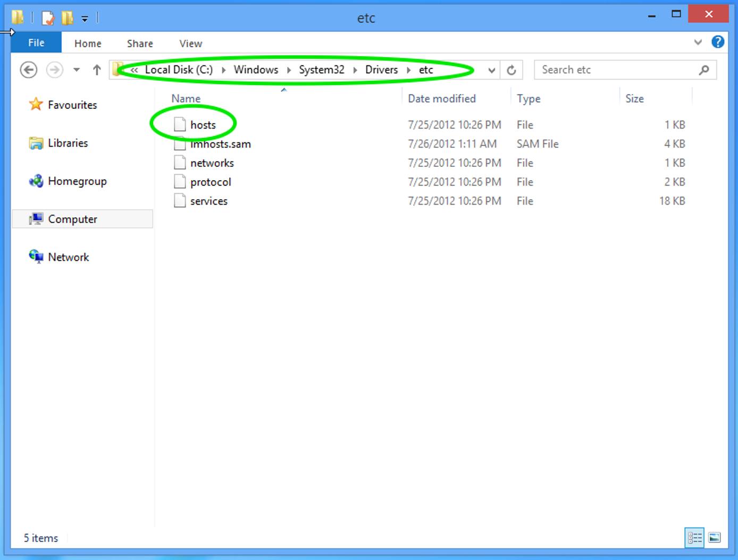Click inside the Search etc box
Viewport: 738px width, 560px height.
coord(611,70)
